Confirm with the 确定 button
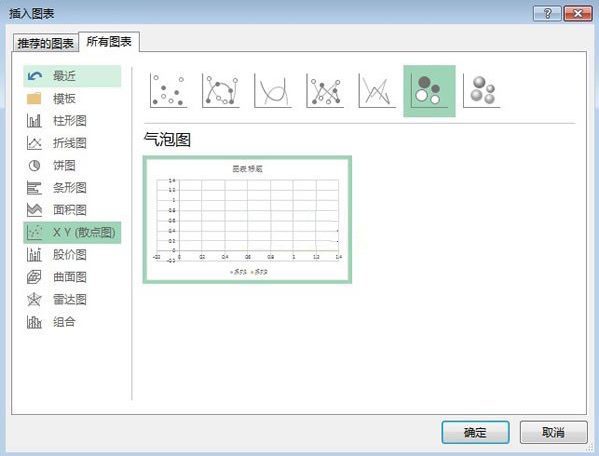The height and width of the screenshot is (456, 599). coord(475,432)
